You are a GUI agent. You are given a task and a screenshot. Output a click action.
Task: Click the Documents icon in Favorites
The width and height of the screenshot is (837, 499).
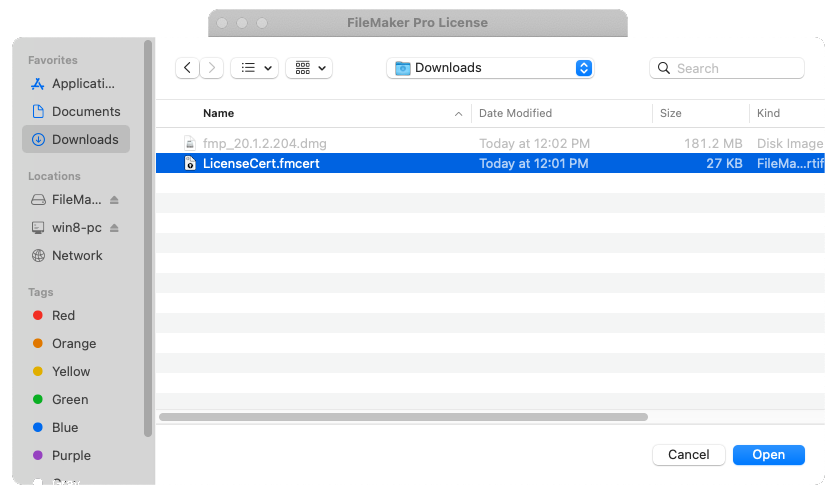38,112
